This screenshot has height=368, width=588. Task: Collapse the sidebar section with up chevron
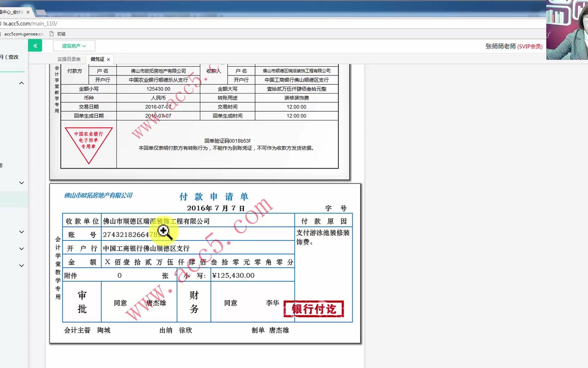tap(22, 83)
